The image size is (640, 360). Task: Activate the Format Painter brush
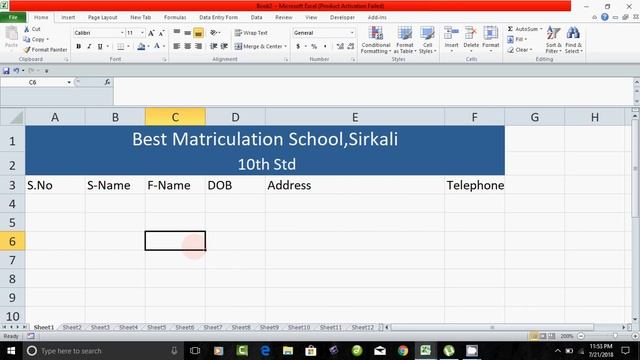[x=45, y=49]
